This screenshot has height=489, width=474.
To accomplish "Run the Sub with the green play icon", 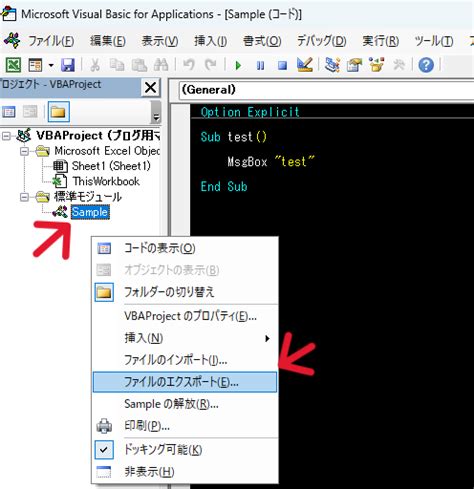I will pos(238,65).
